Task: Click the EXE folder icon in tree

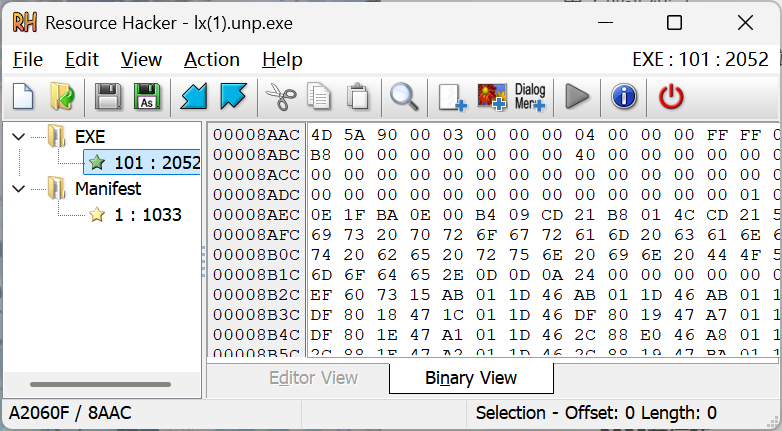Action: (x=56, y=136)
